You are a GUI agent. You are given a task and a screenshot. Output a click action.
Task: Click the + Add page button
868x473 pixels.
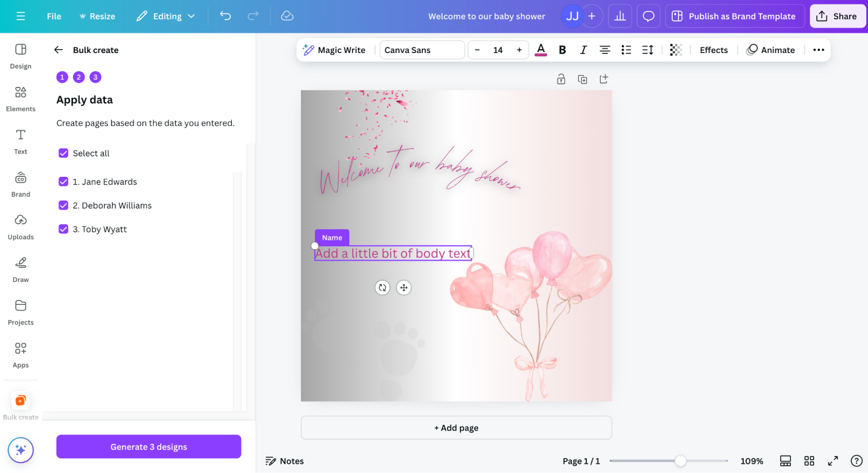click(456, 428)
